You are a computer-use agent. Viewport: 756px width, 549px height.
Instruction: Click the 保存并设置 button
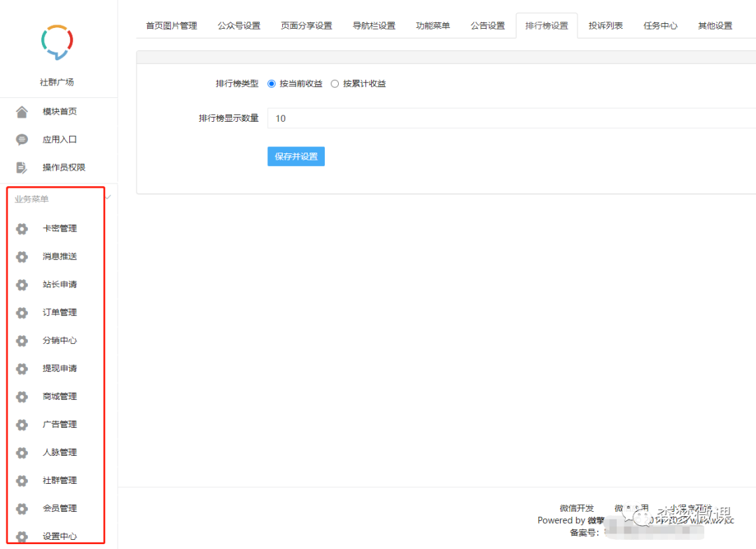click(295, 156)
